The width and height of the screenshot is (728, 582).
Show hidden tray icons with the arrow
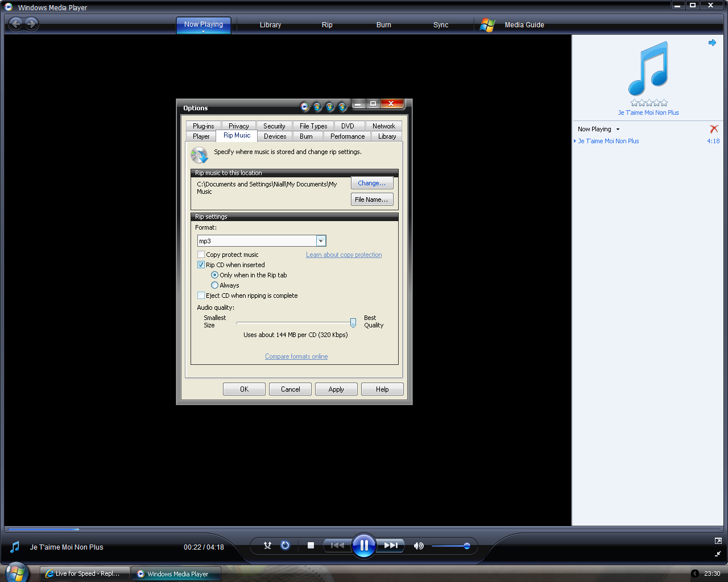point(694,573)
